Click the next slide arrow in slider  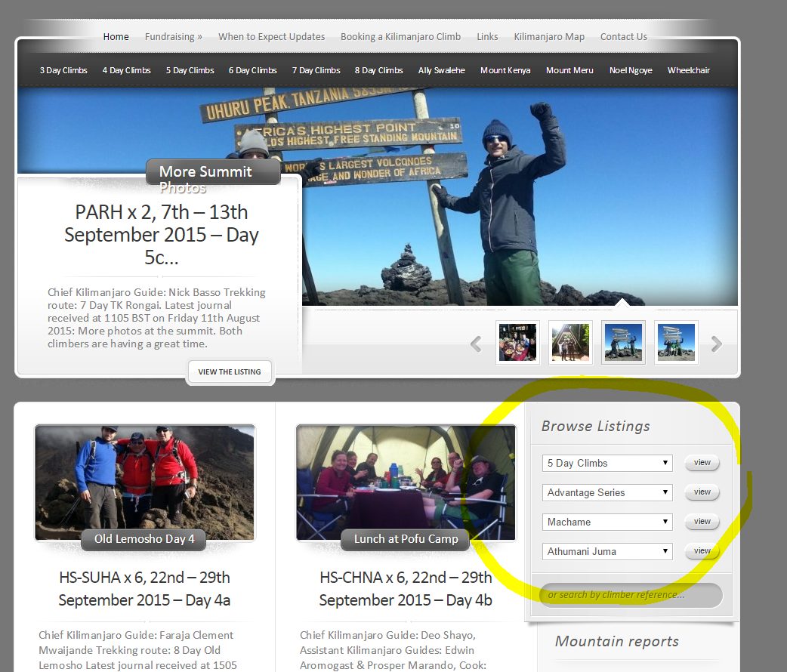[717, 344]
